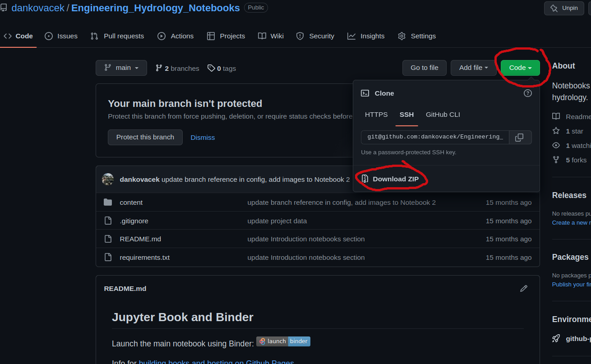Click the SSH clone URL field
This screenshot has height=364, width=591.
[x=435, y=137]
